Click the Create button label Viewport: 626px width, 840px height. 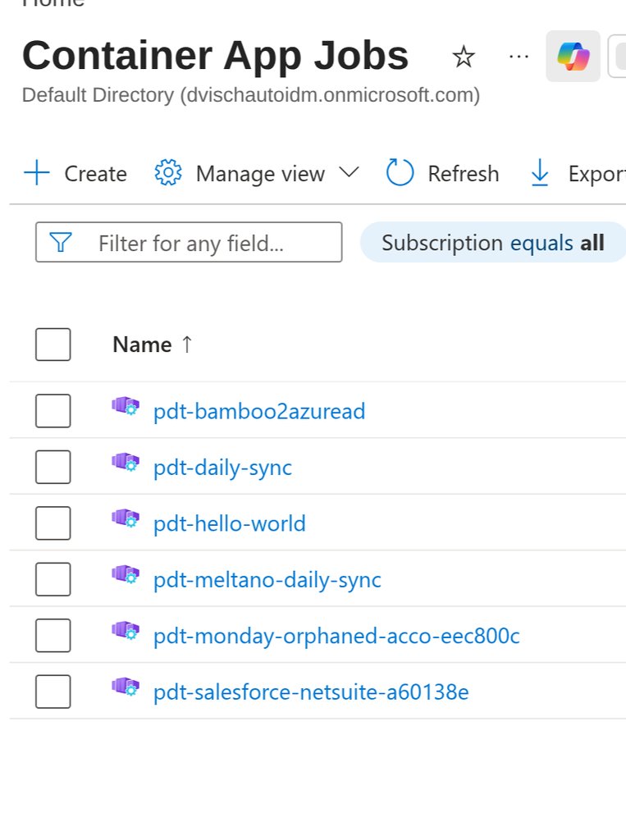(x=95, y=174)
